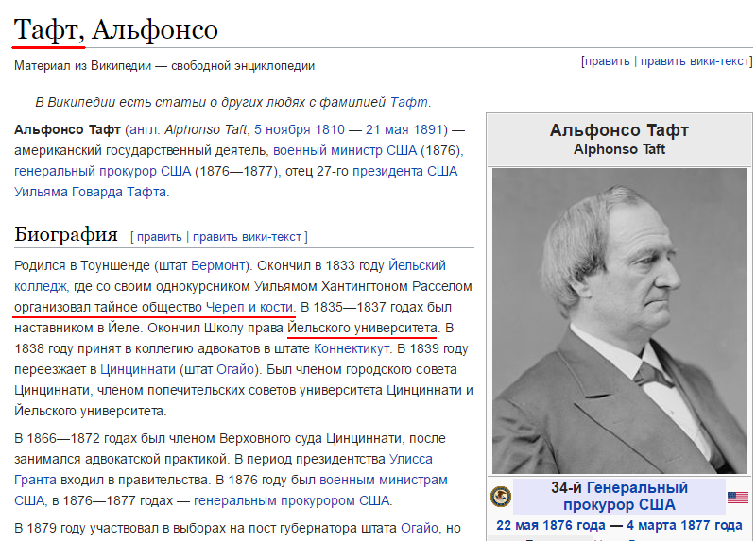The image size is (756, 541).
Task: Open the 'Вермонт' link
Action: (x=218, y=265)
